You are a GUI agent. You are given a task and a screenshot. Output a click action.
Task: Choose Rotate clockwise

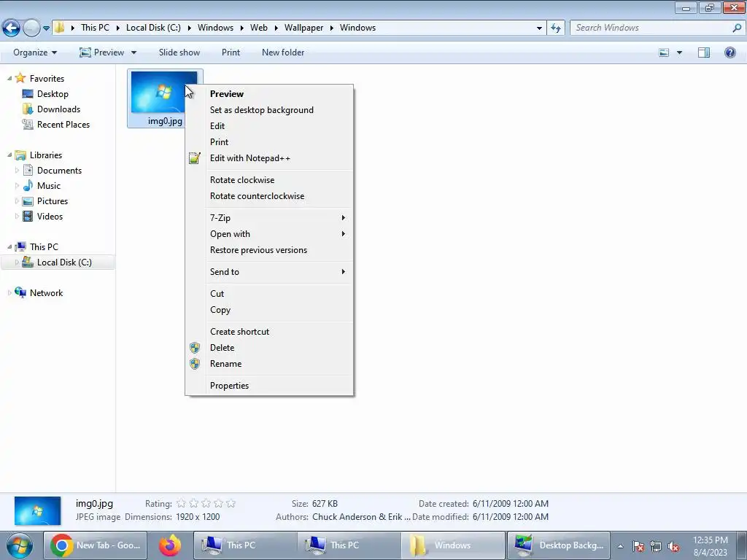click(x=269, y=180)
